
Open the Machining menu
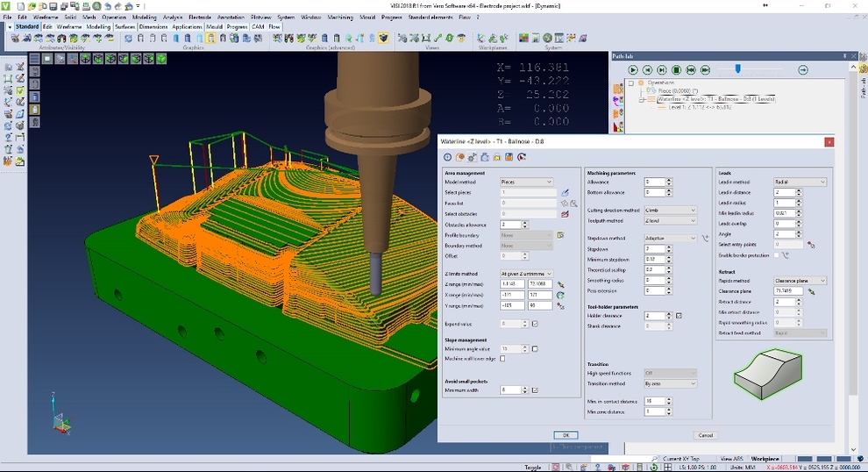(x=339, y=17)
